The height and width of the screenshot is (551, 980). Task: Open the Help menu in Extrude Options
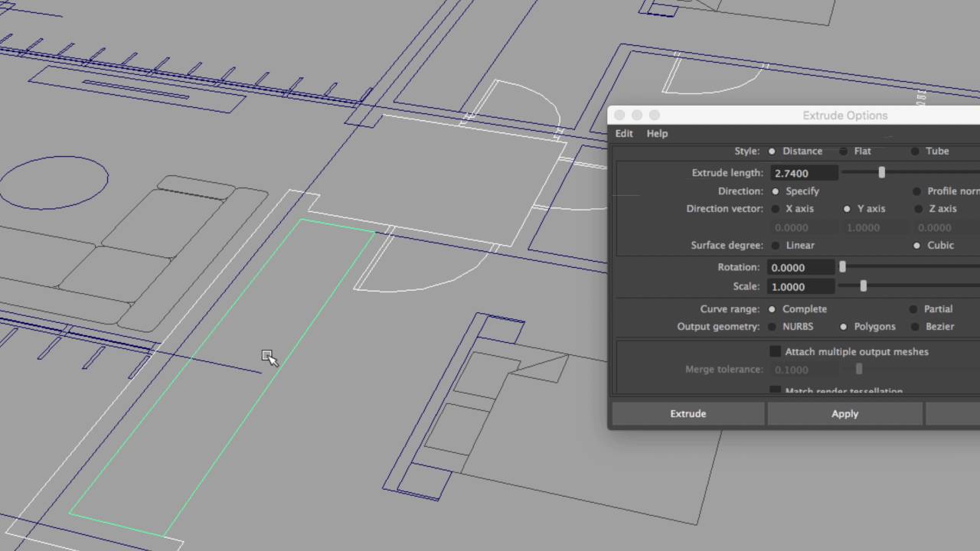(x=657, y=133)
